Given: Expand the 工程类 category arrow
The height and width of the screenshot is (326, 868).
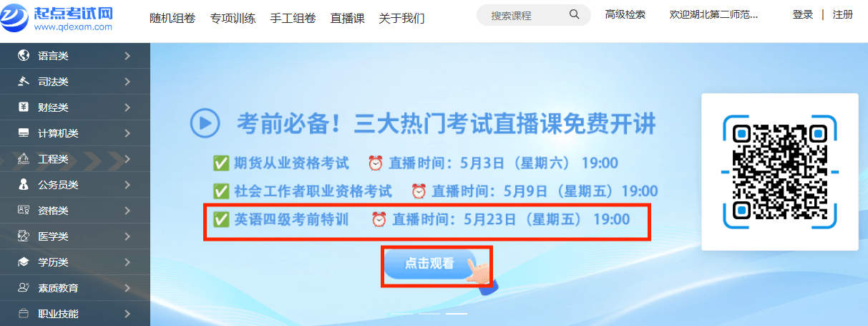Looking at the screenshot, I should (x=127, y=159).
